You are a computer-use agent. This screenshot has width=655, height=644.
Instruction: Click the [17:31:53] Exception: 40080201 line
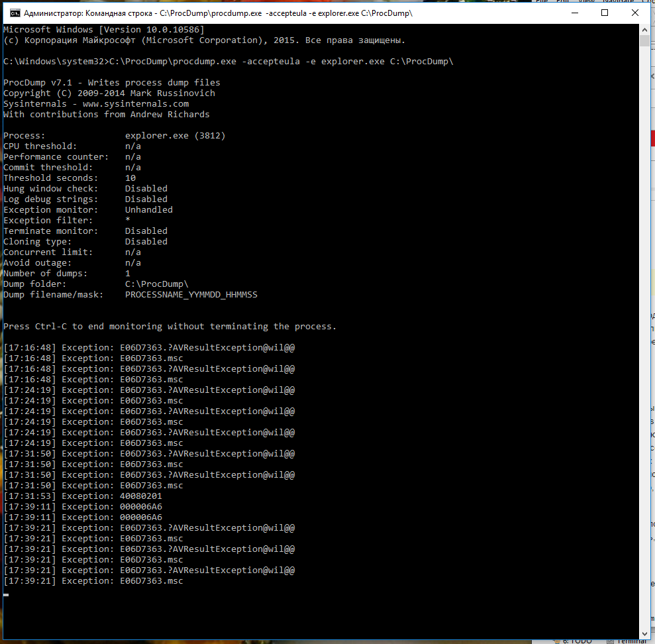[83, 496]
